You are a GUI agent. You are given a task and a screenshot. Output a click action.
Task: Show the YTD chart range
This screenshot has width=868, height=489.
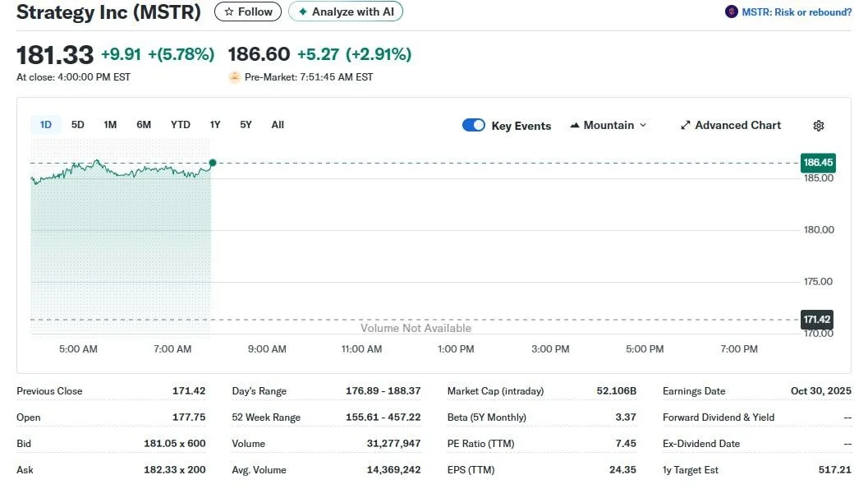(x=180, y=125)
